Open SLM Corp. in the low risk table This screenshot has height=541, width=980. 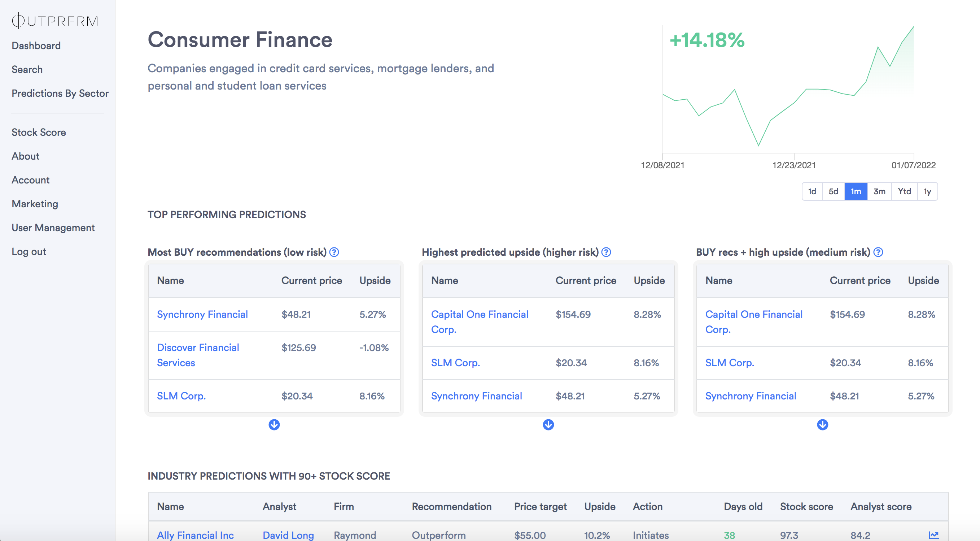pyautogui.click(x=181, y=396)
